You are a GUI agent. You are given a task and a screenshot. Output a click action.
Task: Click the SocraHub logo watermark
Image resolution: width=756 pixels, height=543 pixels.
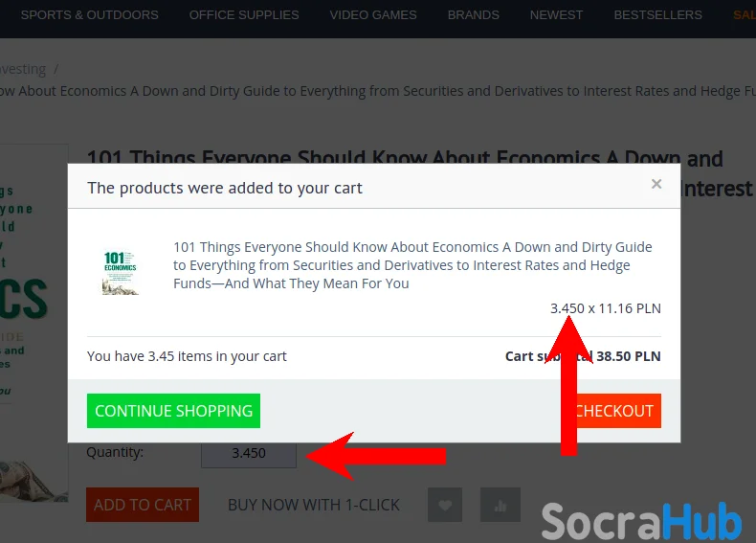coord(641,521)
